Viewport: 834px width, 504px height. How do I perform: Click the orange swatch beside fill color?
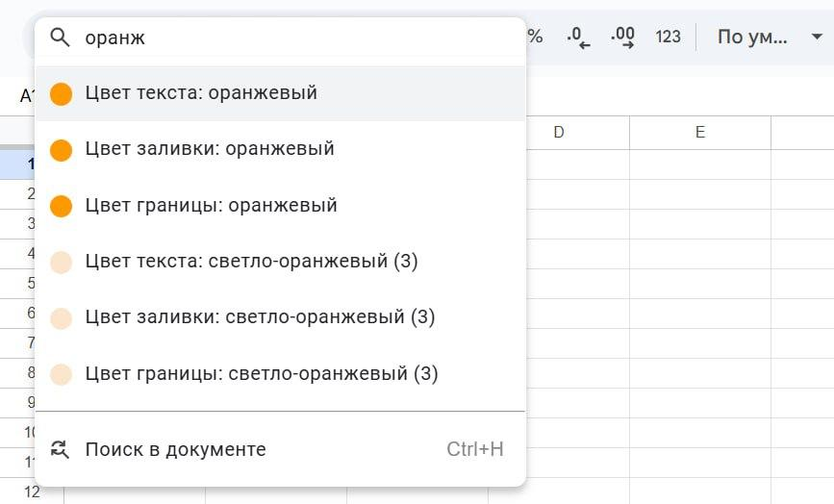61,150
